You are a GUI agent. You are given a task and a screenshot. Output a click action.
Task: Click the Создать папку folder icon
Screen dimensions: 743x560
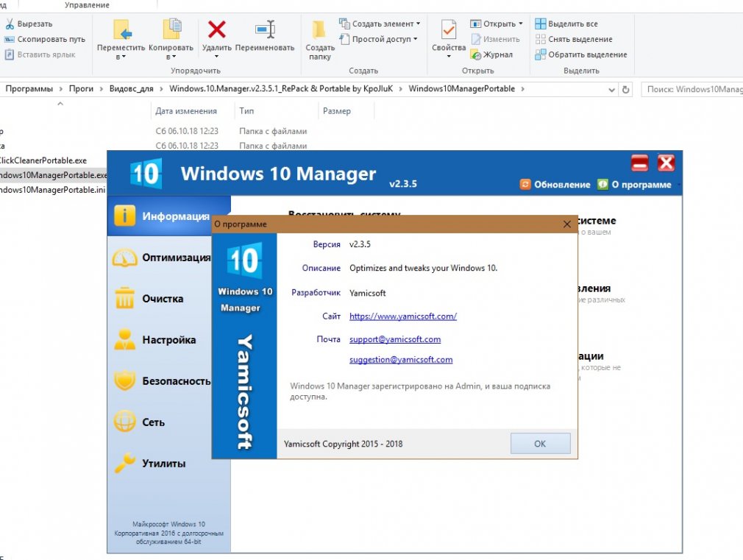tap(319, 29)
